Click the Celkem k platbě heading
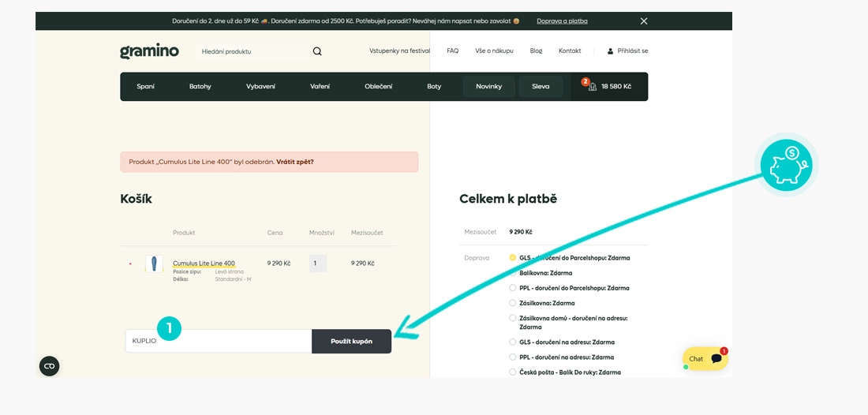Viewport: 868px width, 415px height. point(508,199)
